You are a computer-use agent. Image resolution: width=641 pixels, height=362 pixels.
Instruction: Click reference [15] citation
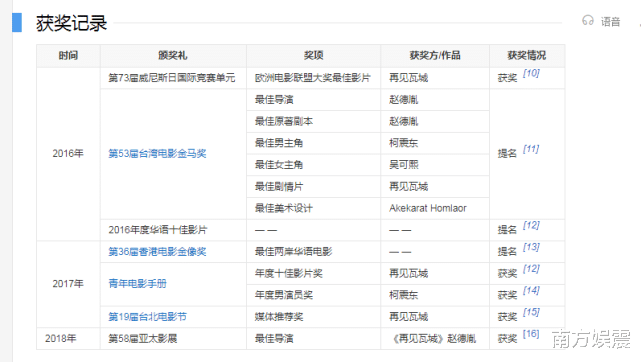point(531,312)
